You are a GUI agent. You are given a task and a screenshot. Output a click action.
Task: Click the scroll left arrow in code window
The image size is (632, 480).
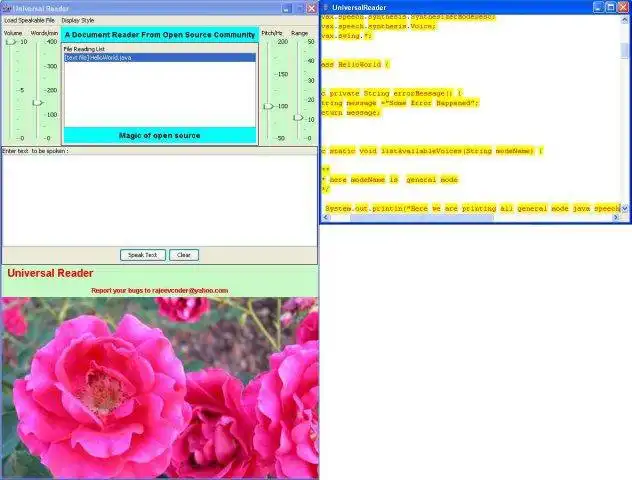click(326, 218)
